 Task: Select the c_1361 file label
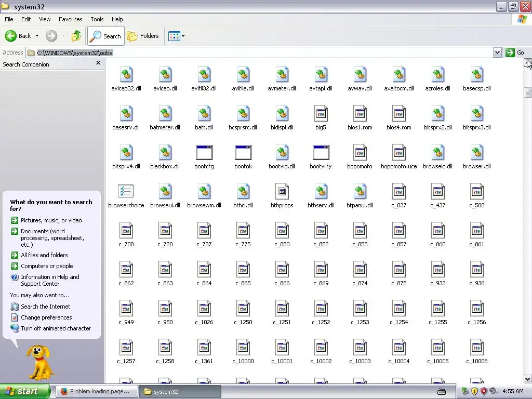pyautogui.click(x=204, y=361)
